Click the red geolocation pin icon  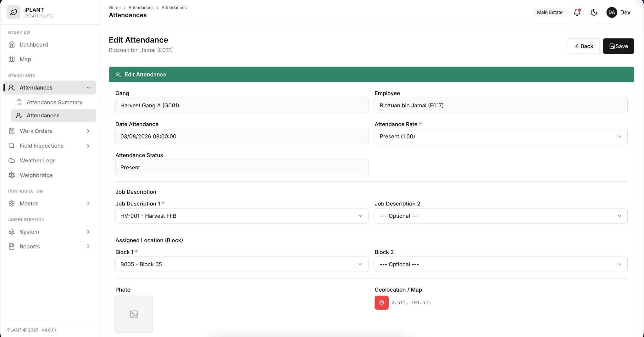(381, 302)
